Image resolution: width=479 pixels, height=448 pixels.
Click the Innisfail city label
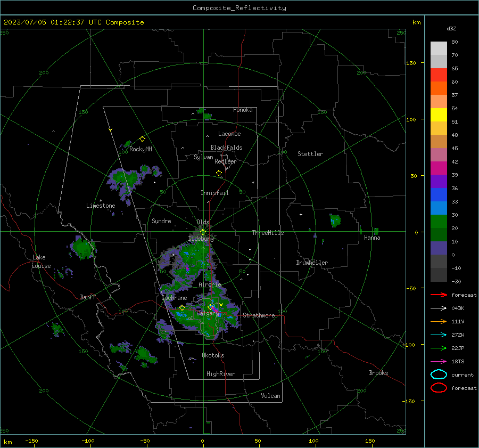click(x=214, y=193)
